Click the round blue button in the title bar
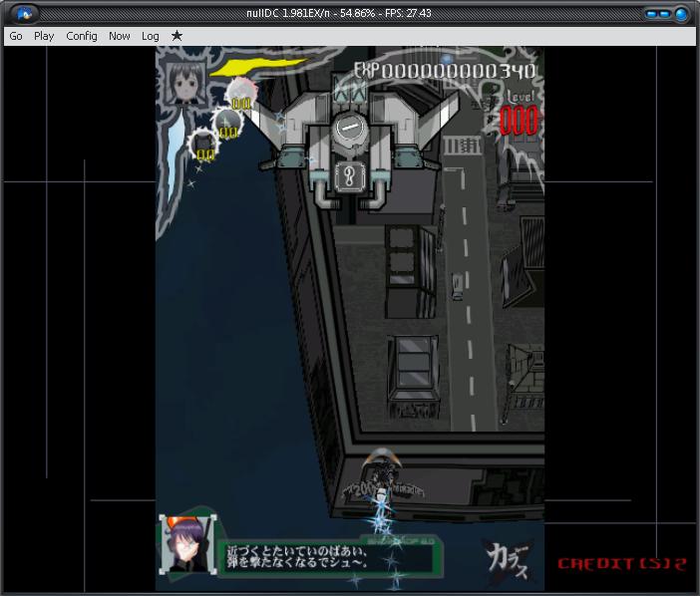 click(680, 14)
